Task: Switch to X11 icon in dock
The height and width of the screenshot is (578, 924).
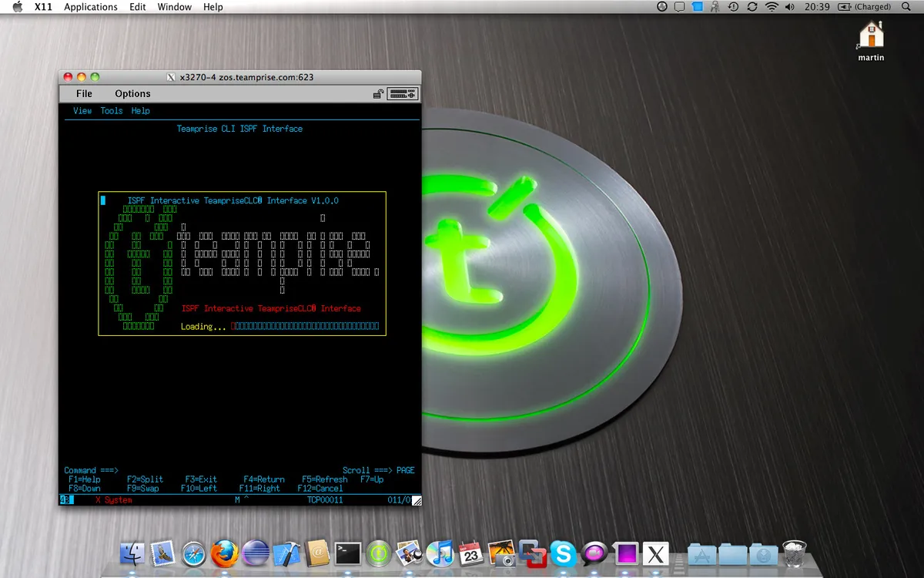Action: pos(655,553)
